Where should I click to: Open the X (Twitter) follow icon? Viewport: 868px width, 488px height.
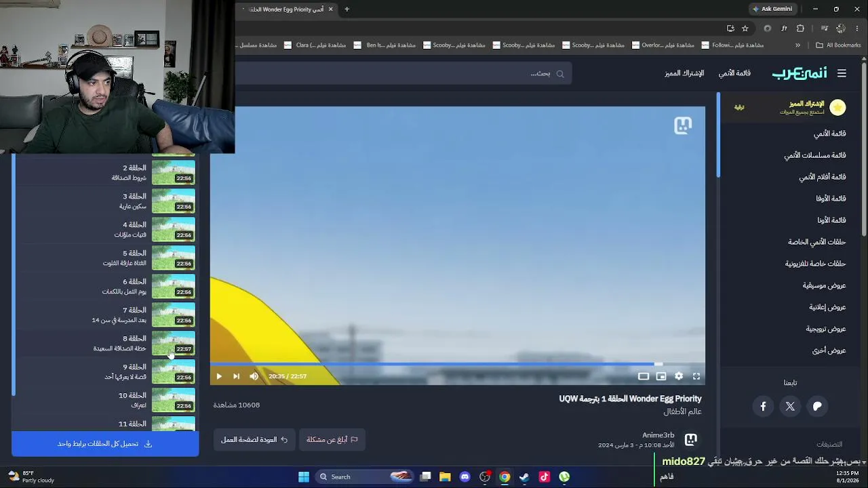[x=790, y=406]
